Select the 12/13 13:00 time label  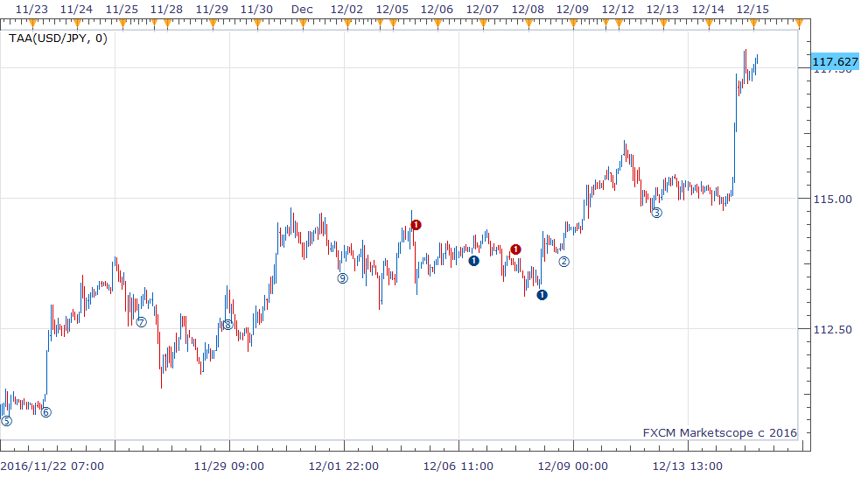(687, 466)
